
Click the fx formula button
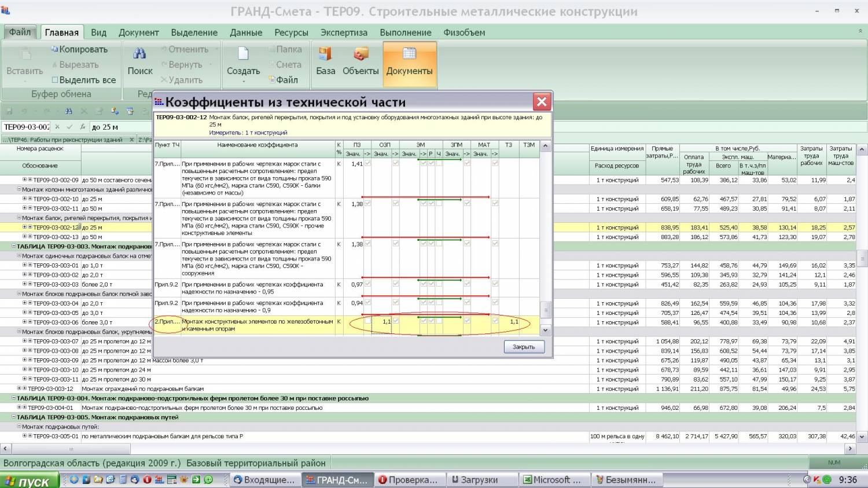83,127
